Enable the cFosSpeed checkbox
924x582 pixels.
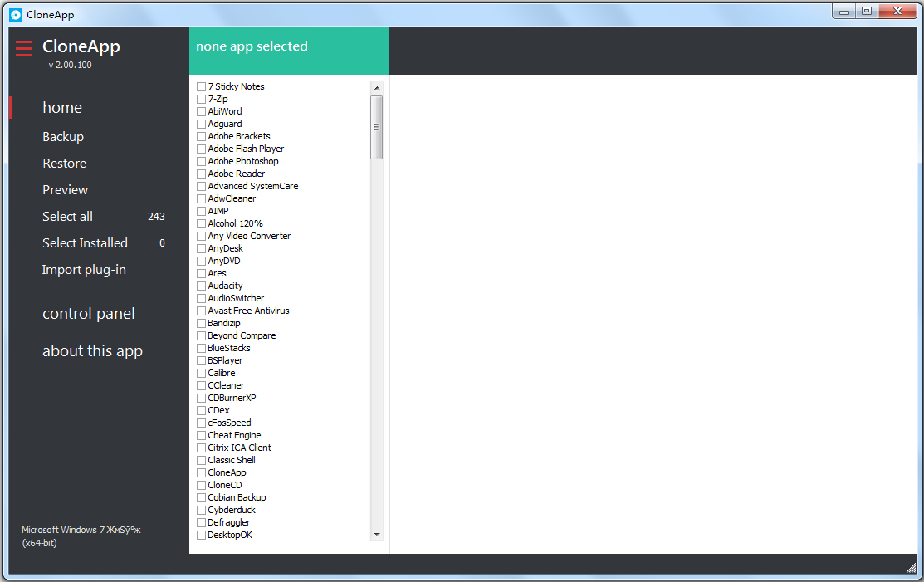pyautogui.click(x=202, y=423)
